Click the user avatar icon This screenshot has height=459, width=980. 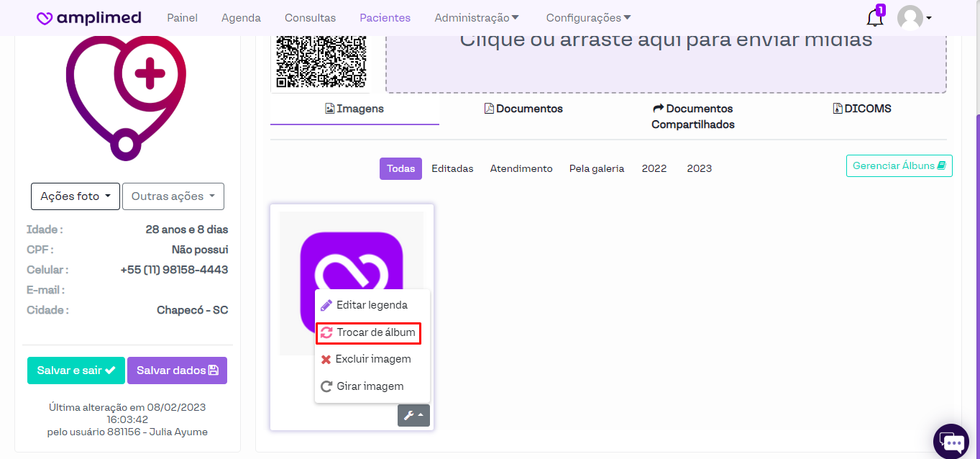910,18
